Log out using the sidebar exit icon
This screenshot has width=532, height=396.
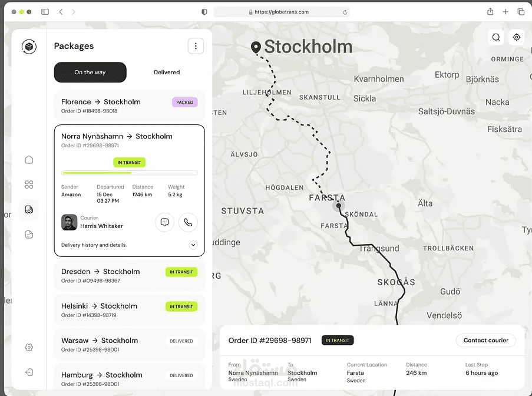tap(29, 372)
